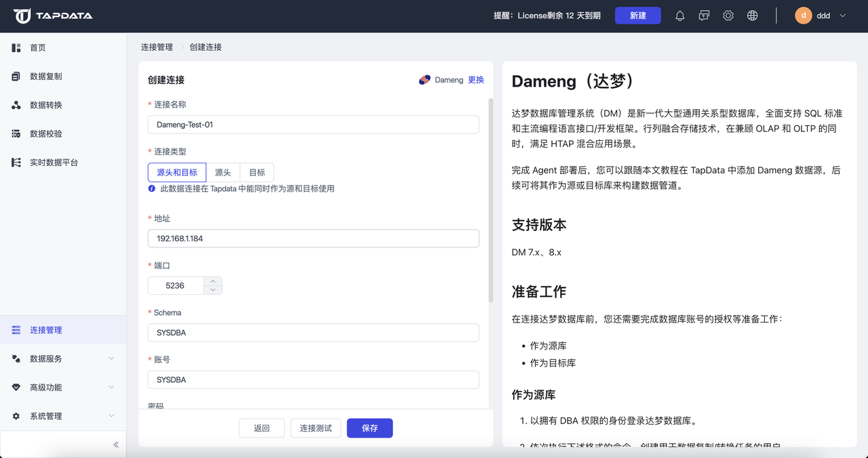Focus the 账号 input field
868x458 pixels.
click(313, 380)
